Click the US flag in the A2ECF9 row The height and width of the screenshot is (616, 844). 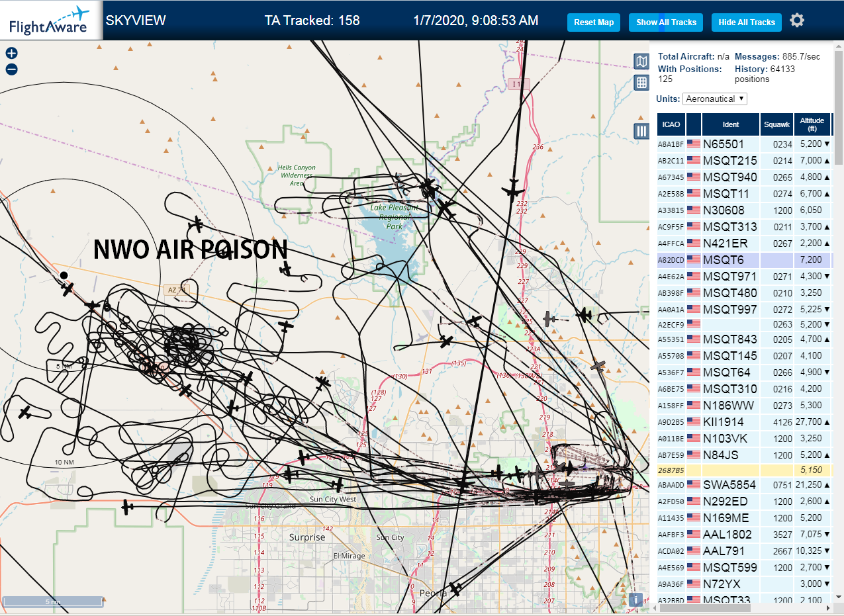point(694,324)
